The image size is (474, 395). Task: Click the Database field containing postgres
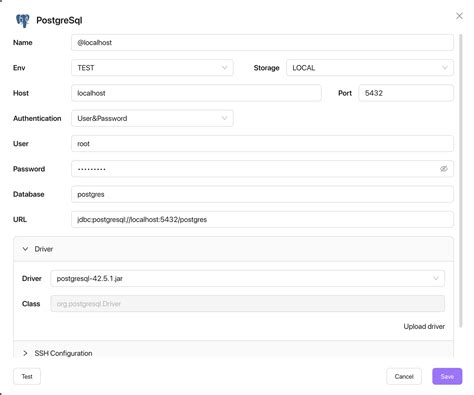[262, 194]
